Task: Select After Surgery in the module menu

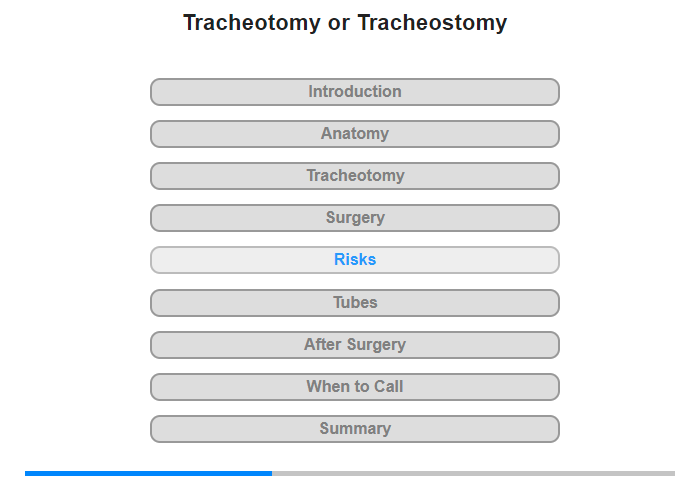Action: (x=355, y=345)
